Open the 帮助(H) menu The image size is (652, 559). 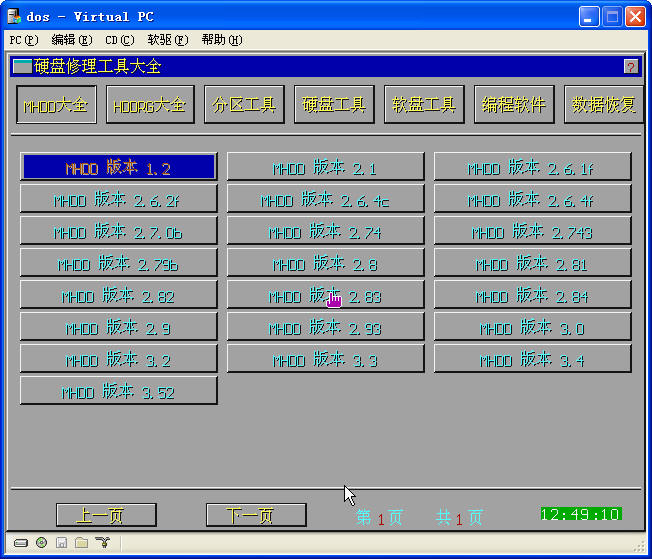pos(222,40)
